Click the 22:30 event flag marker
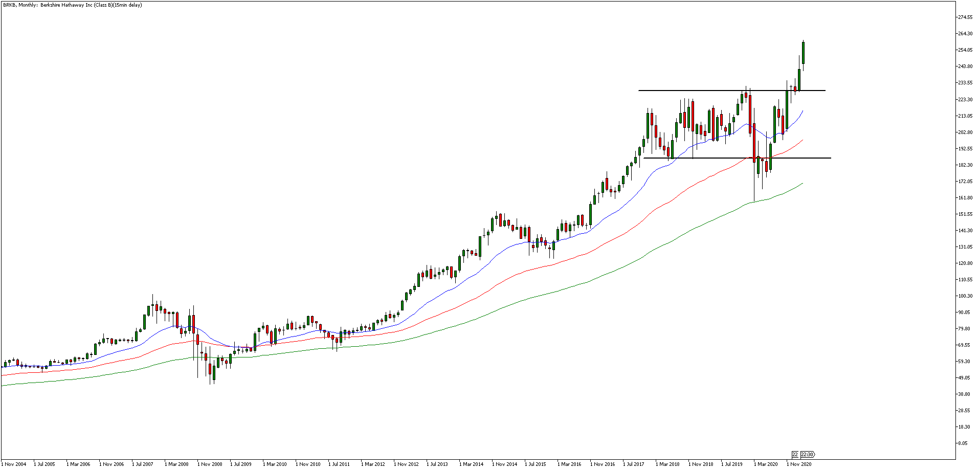This screenshot has width=980, height=470. [x=807, y=454]
